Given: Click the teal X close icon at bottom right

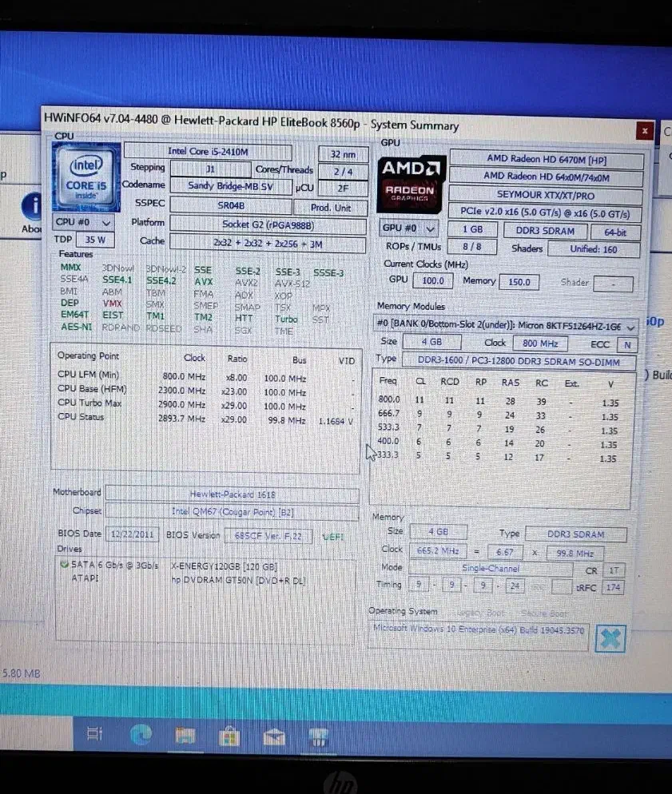Looking at the screenshot, I should coord(610,637).
